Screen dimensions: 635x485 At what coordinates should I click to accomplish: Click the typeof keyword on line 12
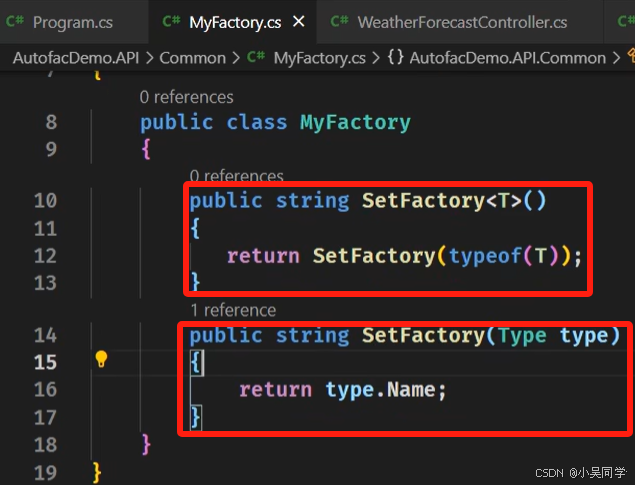point(485,256)
